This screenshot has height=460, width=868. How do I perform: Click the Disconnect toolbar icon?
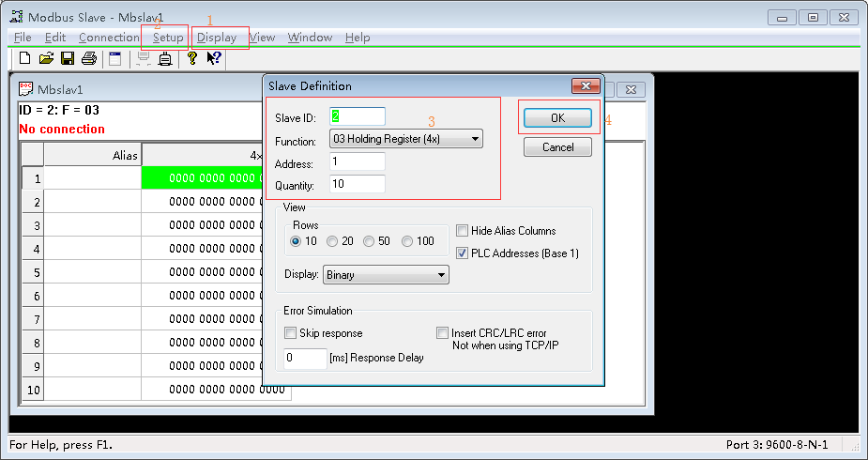[x=165, y=58]
